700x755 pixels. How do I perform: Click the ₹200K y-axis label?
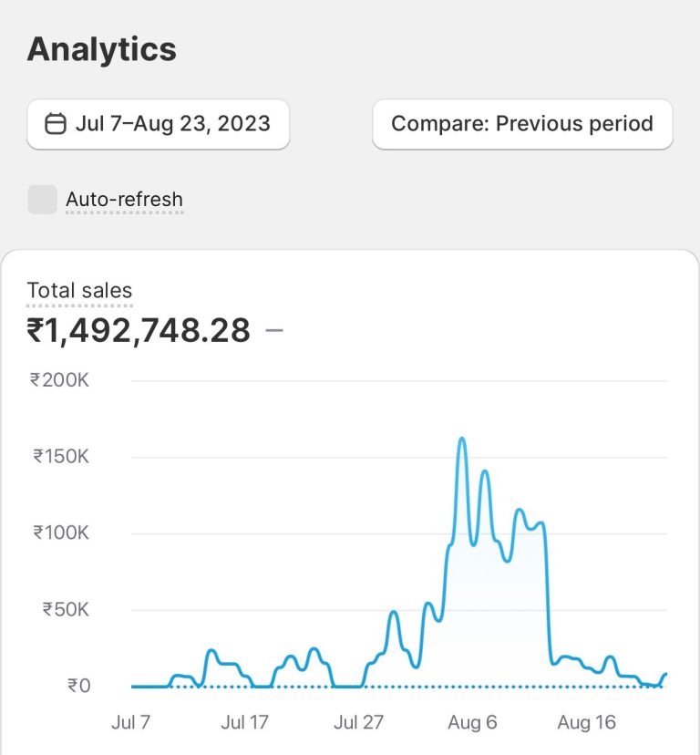[59, 380]
